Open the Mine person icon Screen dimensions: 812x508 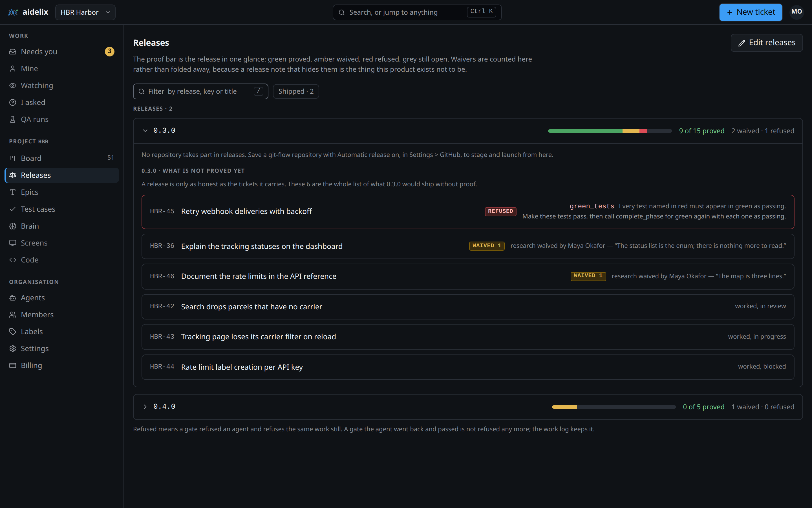[x=13, y=69]
